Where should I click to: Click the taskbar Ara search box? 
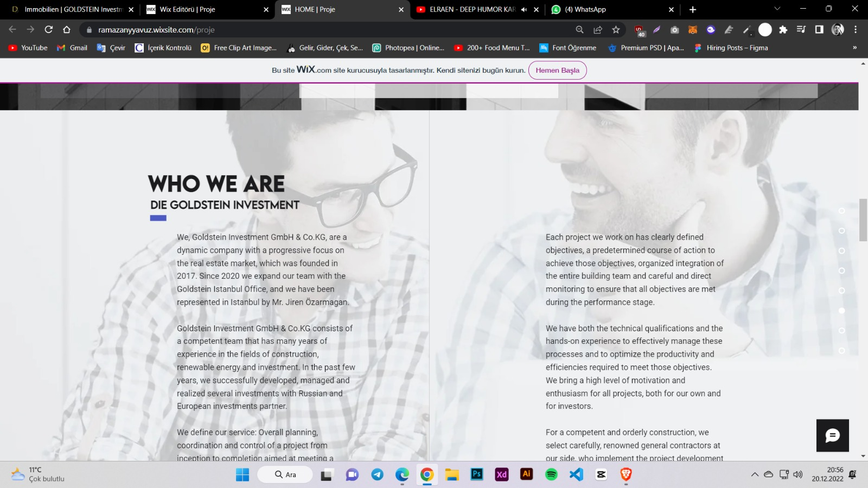(x=285, y=475)
